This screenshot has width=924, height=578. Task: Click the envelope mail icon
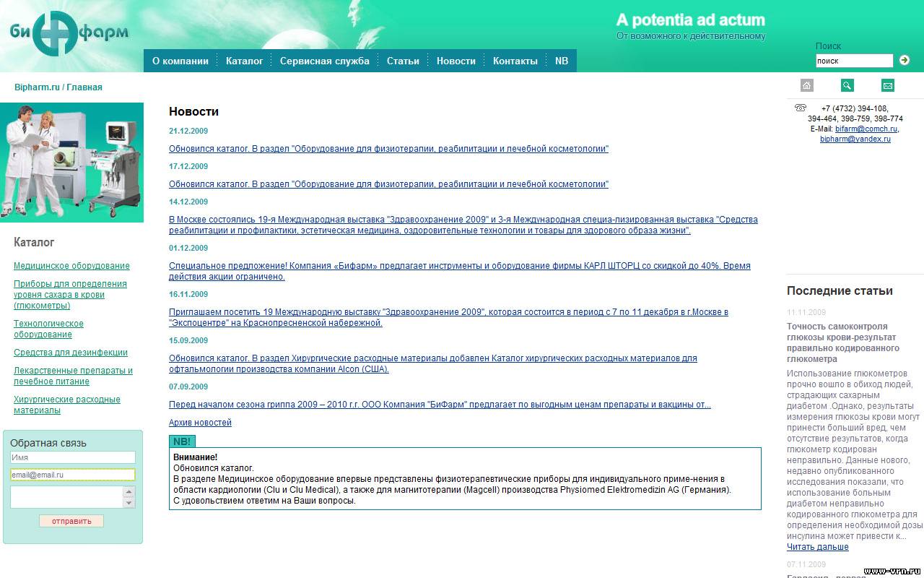[888, 85]
